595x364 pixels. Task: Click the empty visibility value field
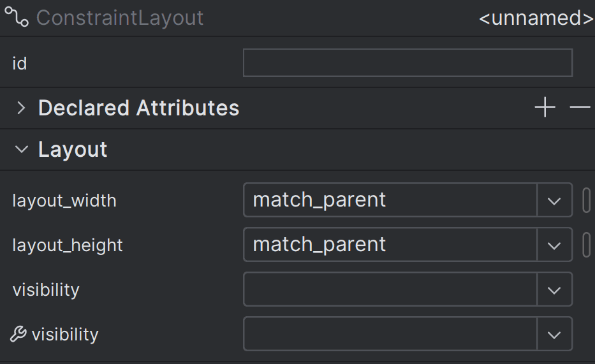(390, 289)
